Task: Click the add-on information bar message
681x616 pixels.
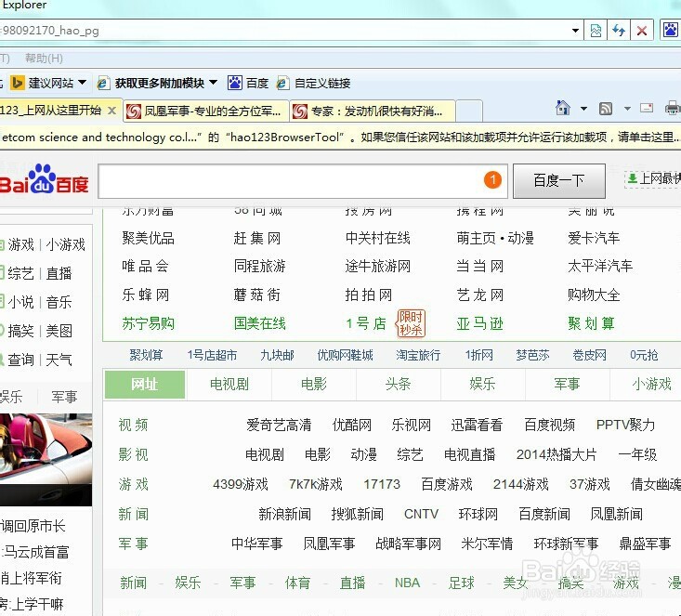Action: pos(340,138)
